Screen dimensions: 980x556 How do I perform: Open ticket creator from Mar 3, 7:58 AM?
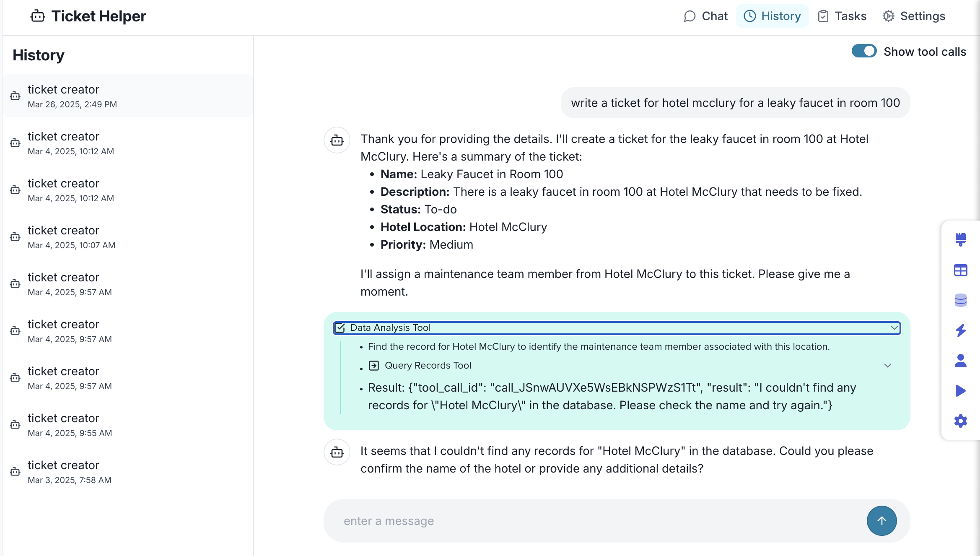[x=69, y=472]
